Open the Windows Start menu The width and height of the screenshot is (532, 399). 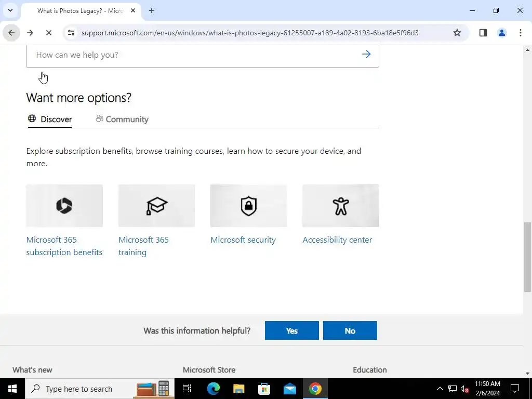[x=12, y=389]
